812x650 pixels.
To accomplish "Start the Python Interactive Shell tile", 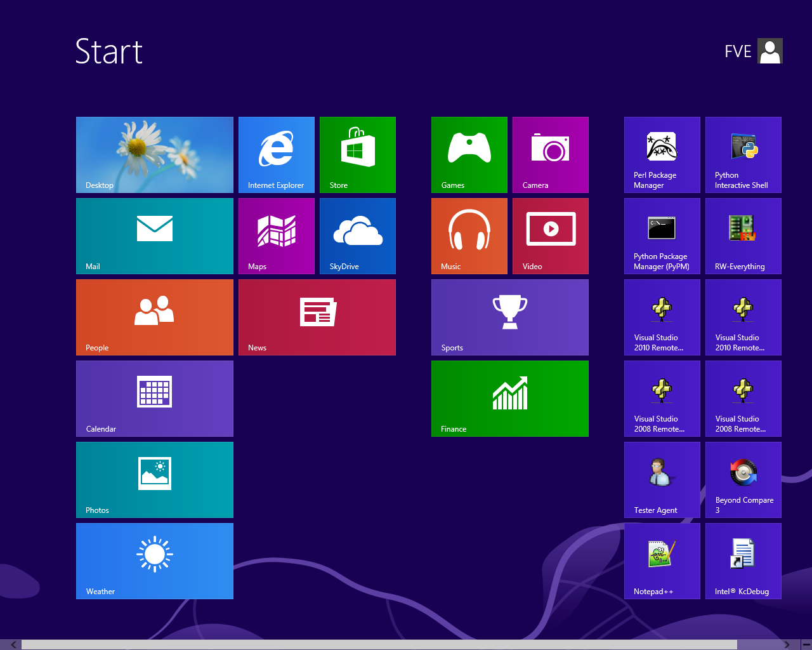I will pyautogui.click(x=743, y=155).
